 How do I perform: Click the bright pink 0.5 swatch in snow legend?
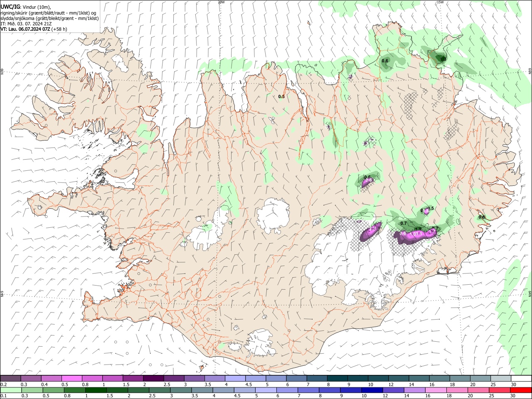click(71, 379)
